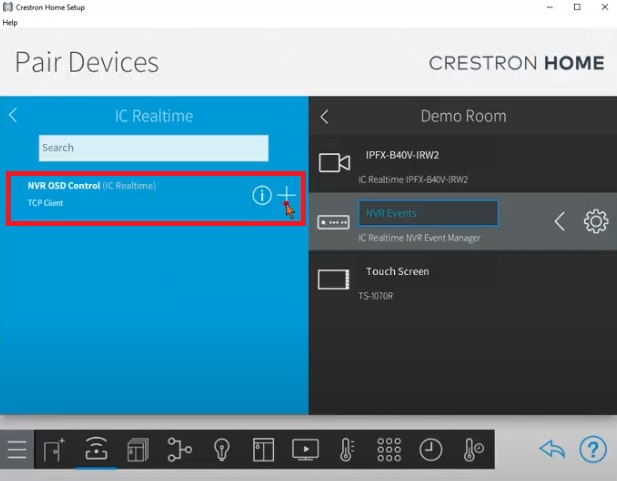Minimize the Crestron Home Setup window

tap(550, 7)
